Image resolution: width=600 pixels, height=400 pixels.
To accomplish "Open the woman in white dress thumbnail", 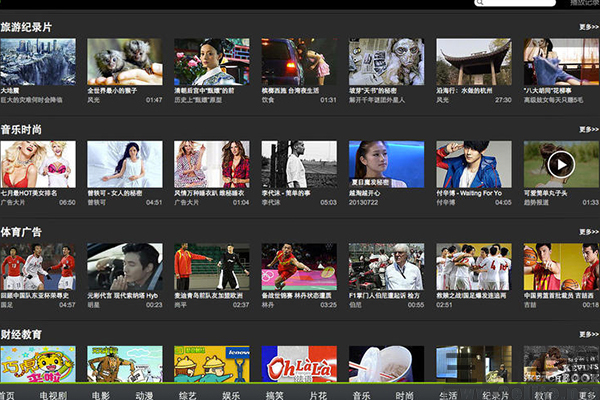I will [125, 164].
